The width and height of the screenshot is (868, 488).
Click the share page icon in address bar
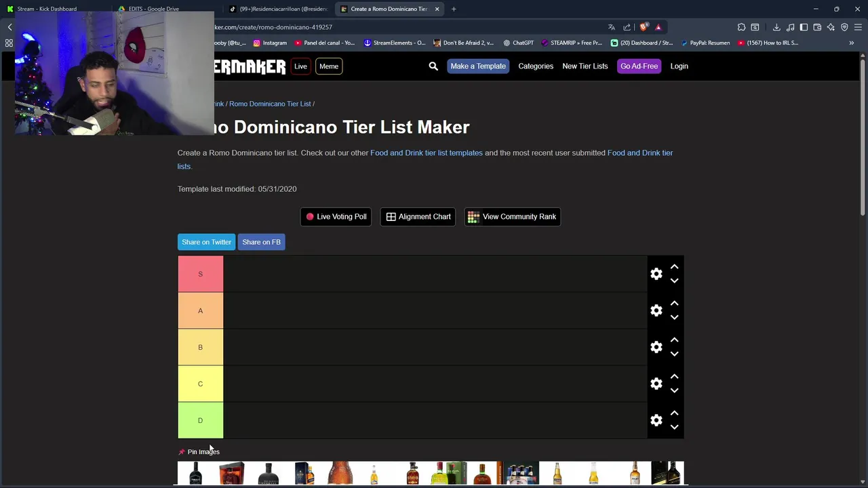tap(627, 27)
